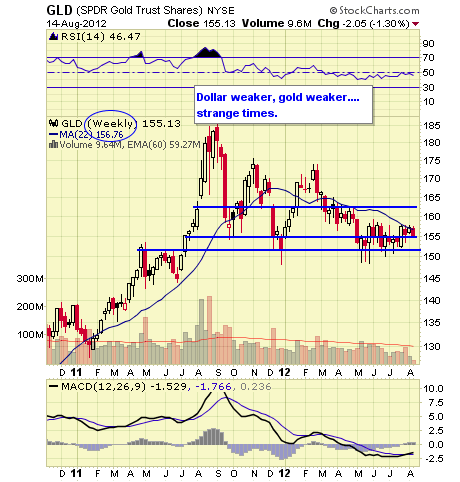The image size is (460, 482).
Task: Click the red down-triangle next to Chg
Action: [x=415, y=24]
